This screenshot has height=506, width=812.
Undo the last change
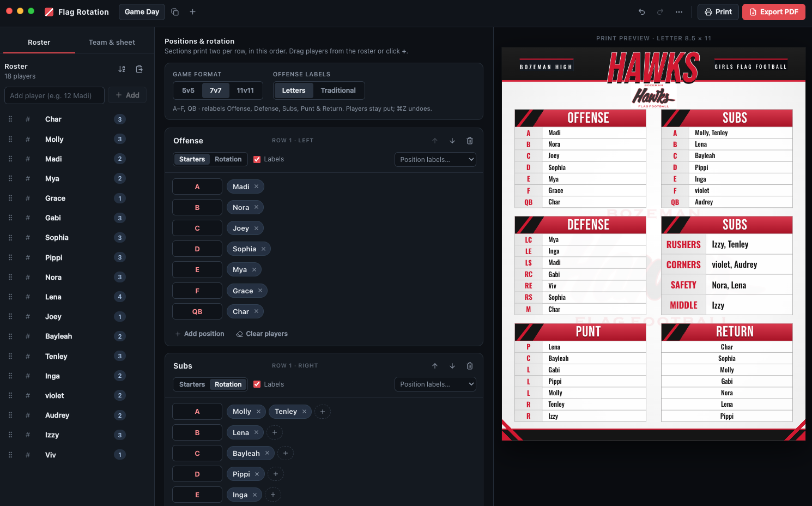point(642,12)
